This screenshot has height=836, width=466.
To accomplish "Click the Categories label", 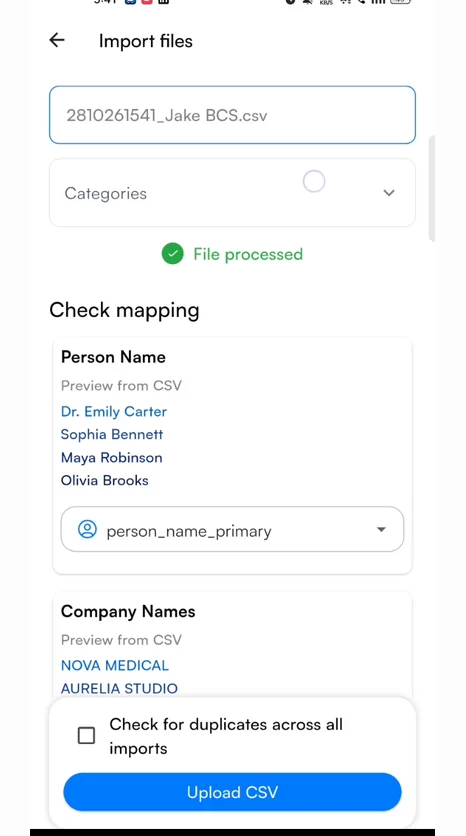I will pos(106,194).
